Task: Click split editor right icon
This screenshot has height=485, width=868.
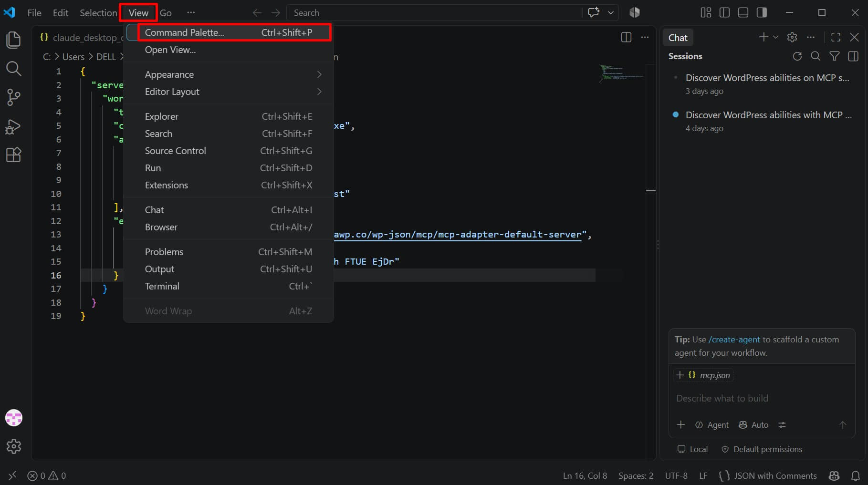Action: pos(626,37)
